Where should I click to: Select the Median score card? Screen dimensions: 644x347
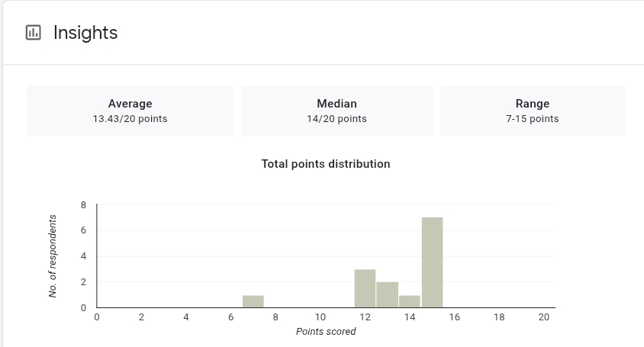336,111
